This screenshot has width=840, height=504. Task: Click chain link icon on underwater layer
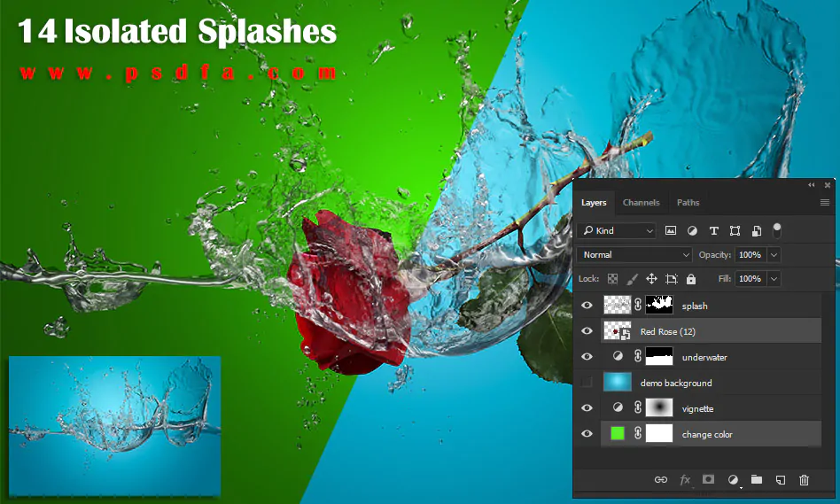pyautogui.click(x=638, y=356)
